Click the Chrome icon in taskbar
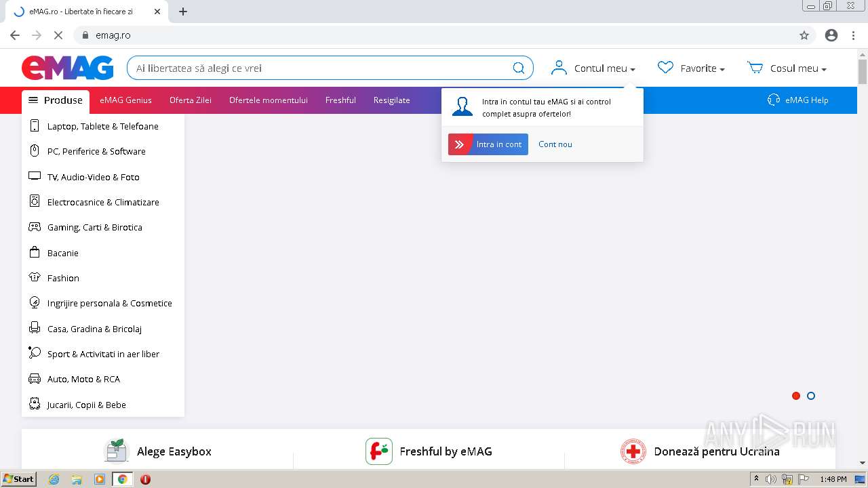Image resolution: width=868 pixels, height=488 pixels. [x=122, y=479]
